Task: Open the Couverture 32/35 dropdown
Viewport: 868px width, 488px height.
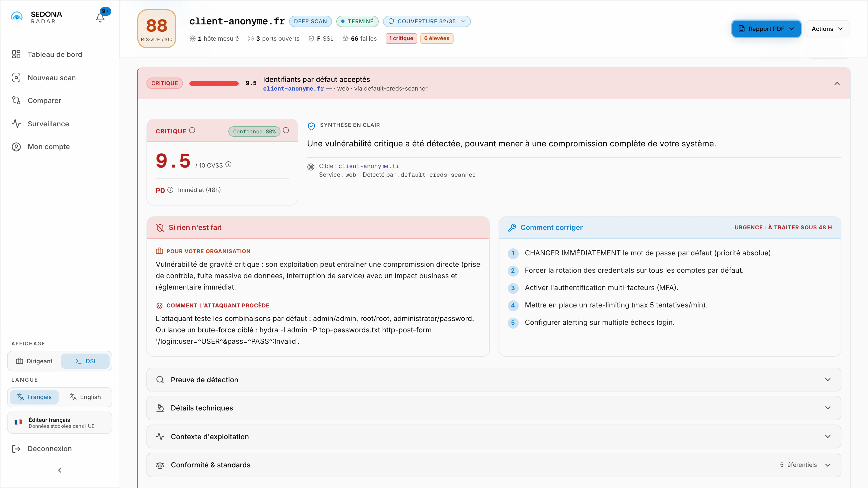Action: coord(427,21)
